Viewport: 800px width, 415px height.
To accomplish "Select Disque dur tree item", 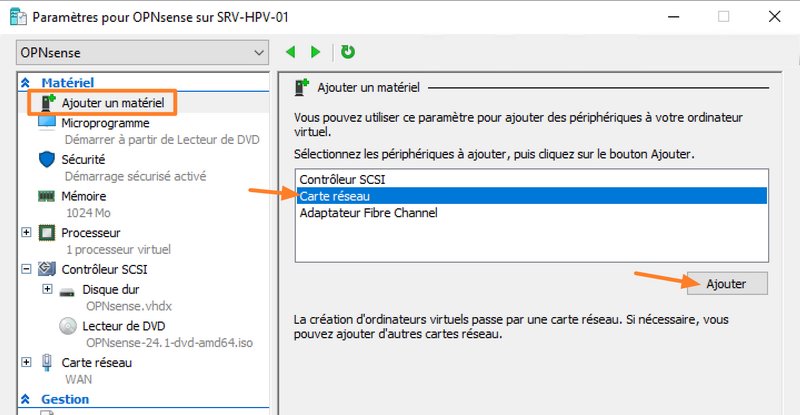I will [x=111, y=289].
